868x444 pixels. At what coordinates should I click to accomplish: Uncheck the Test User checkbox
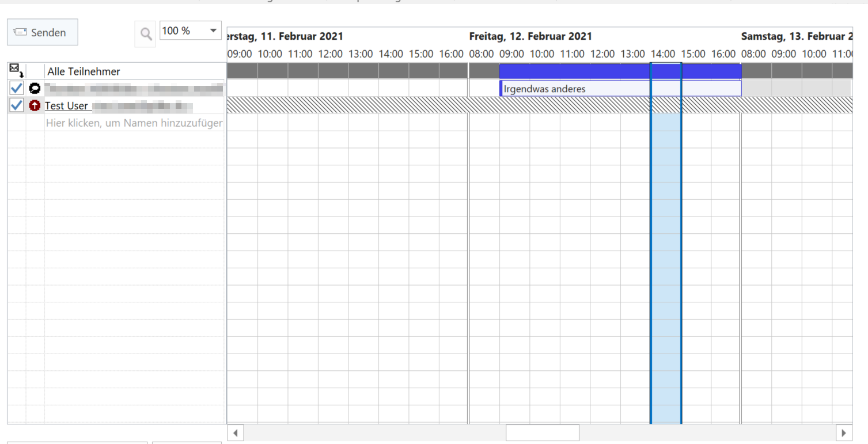pos(17,105)
